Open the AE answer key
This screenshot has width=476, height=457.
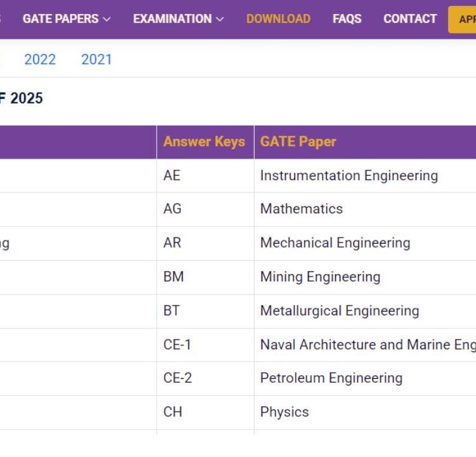pyautogui.click(x=172, y=176)
